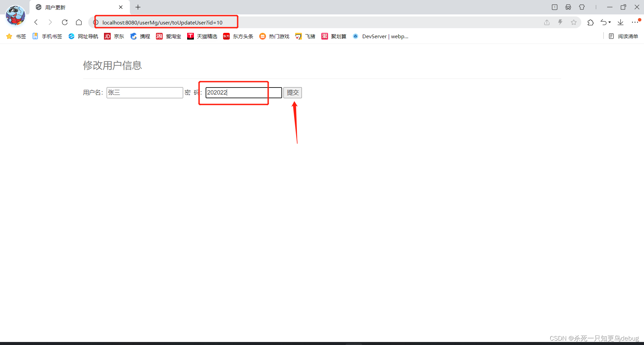Open the 飞猪 bookmark
The height and width of the screenshot is (345, 644).
click(305, 36)
